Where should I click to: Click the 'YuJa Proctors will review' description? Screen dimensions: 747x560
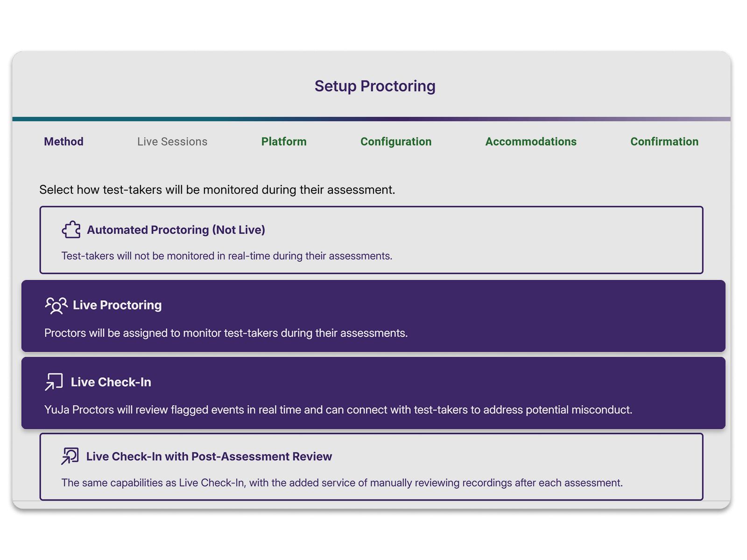[338, 410]
